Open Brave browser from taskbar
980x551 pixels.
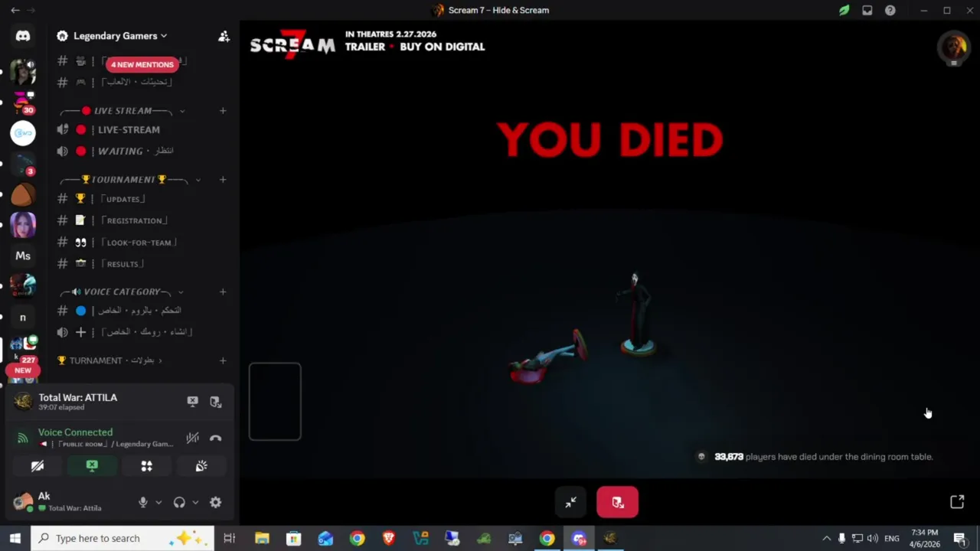[x=389, y=538]
